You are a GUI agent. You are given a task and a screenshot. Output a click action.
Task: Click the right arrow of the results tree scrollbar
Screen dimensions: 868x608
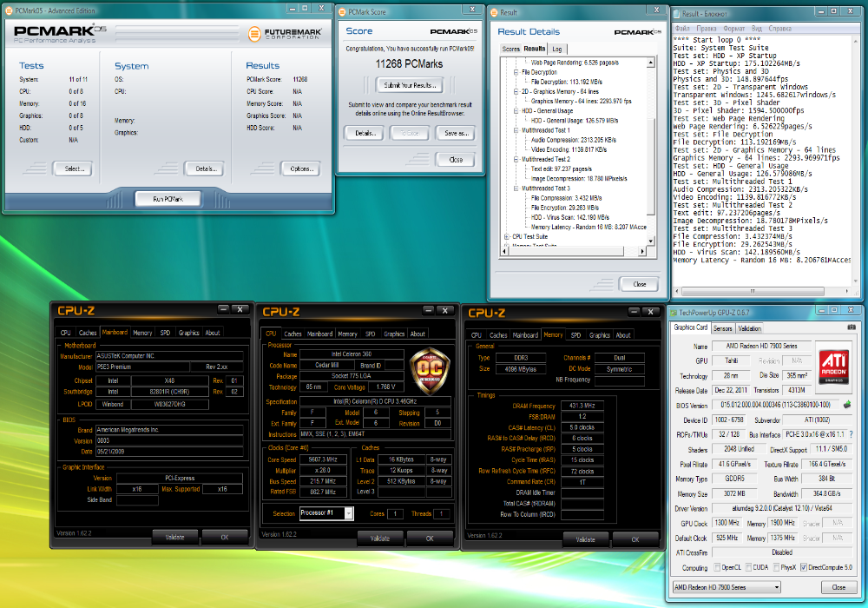[x=642, y=251]
